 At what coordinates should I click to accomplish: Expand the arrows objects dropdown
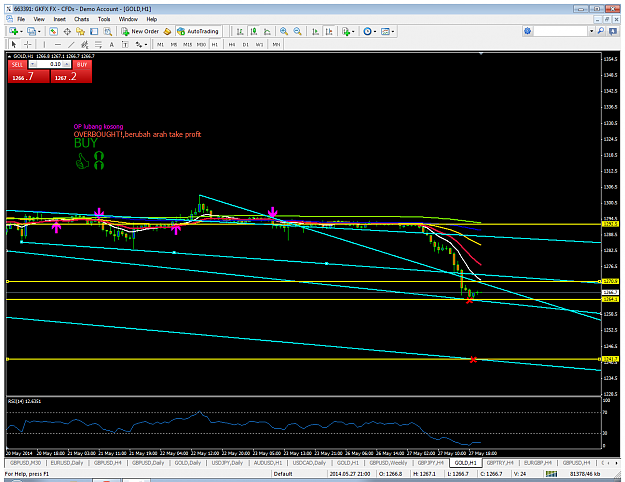pyautogui.click(x=146, y=45)
